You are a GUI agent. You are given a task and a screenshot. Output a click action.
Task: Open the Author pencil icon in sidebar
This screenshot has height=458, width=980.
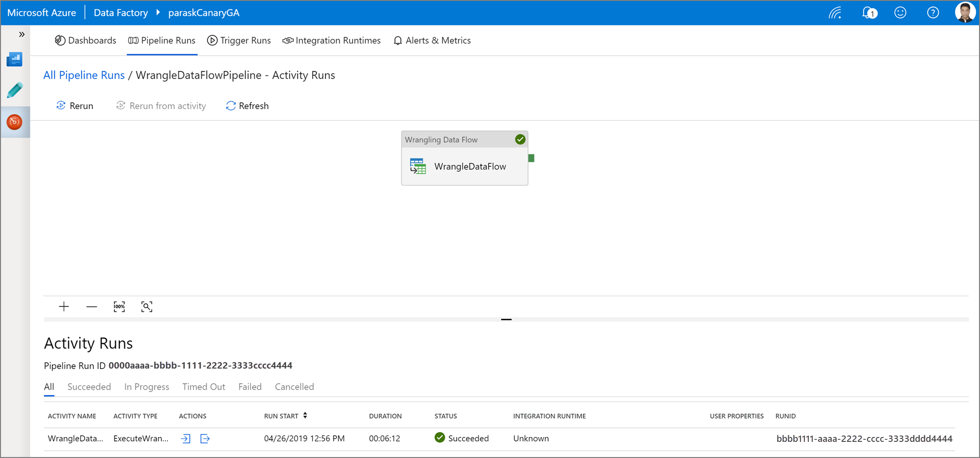click(x=15, y=90)
